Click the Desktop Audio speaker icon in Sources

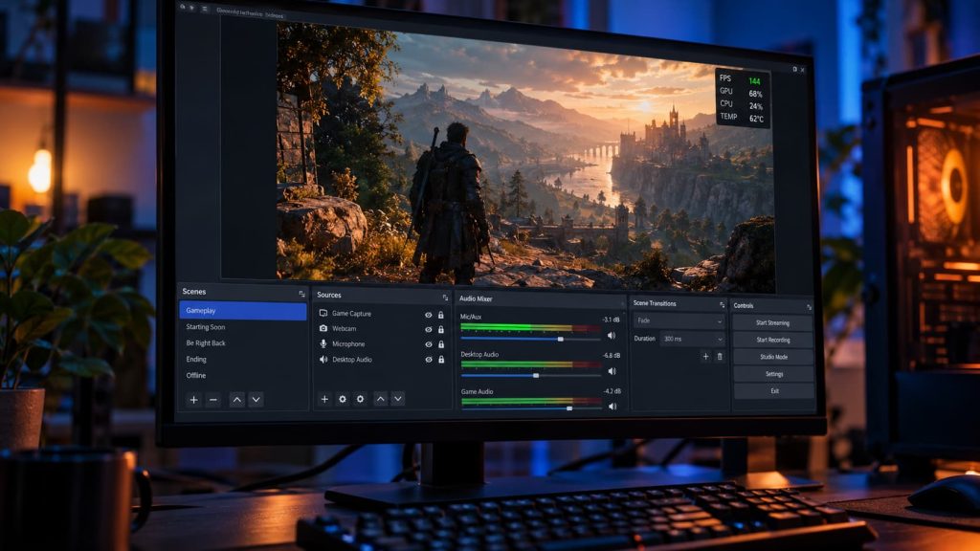[323, 360]
